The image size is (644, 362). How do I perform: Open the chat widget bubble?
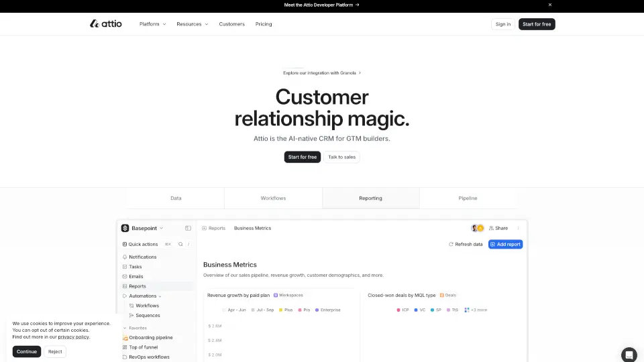click(629, 354)
